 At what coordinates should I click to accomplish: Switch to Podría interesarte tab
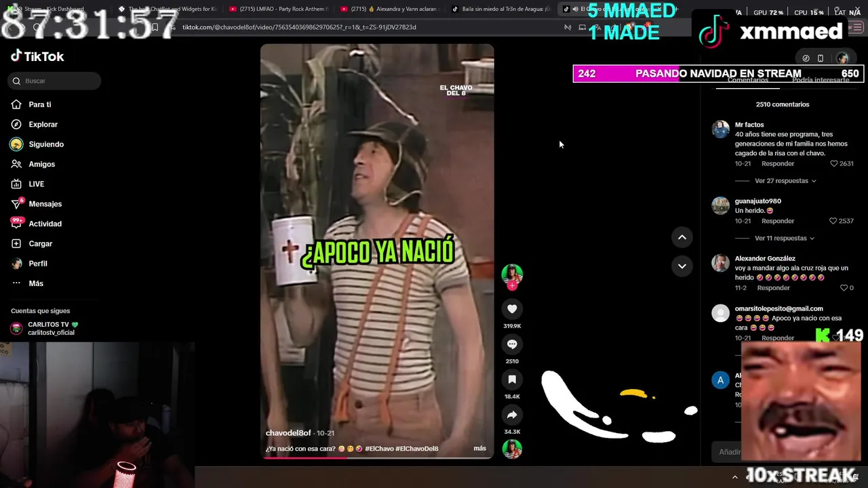click(821, 80)
